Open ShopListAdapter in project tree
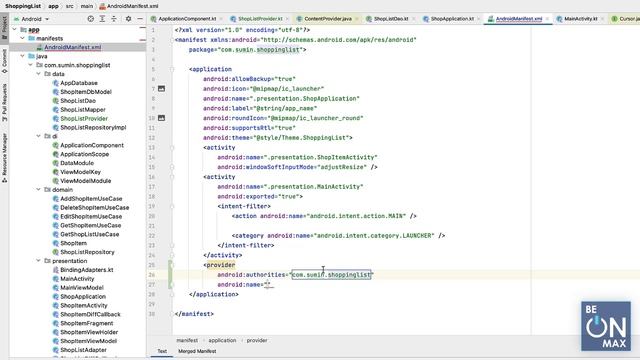 tap(83, 350)
